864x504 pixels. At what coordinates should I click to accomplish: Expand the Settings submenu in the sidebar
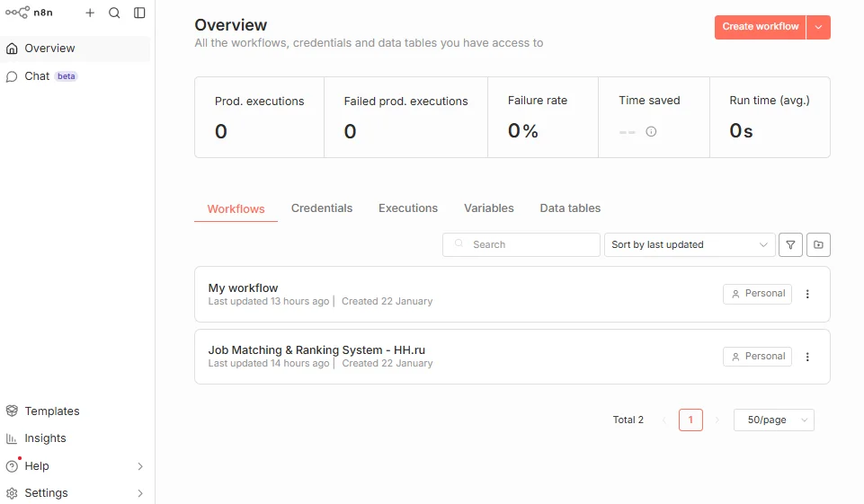139,493
